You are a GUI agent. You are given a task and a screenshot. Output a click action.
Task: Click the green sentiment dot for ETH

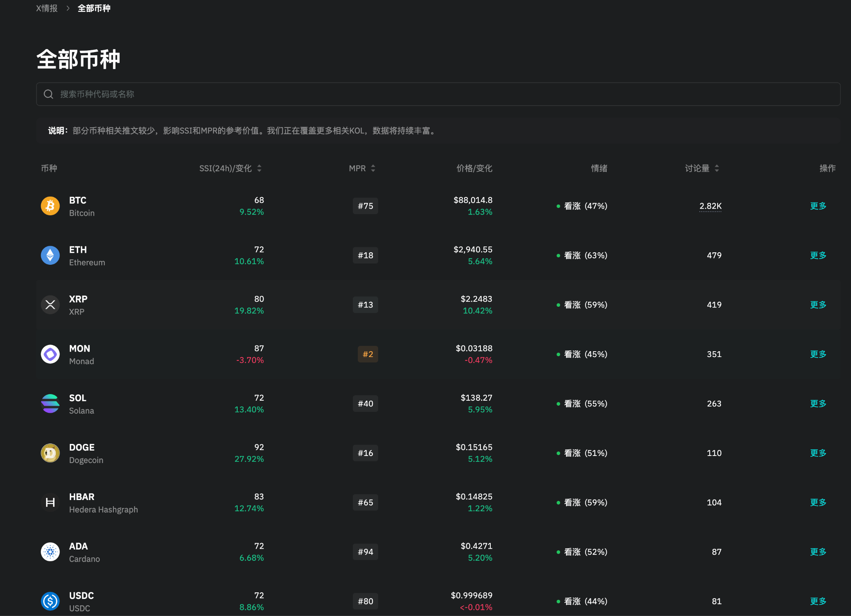[x=558, y=255]
